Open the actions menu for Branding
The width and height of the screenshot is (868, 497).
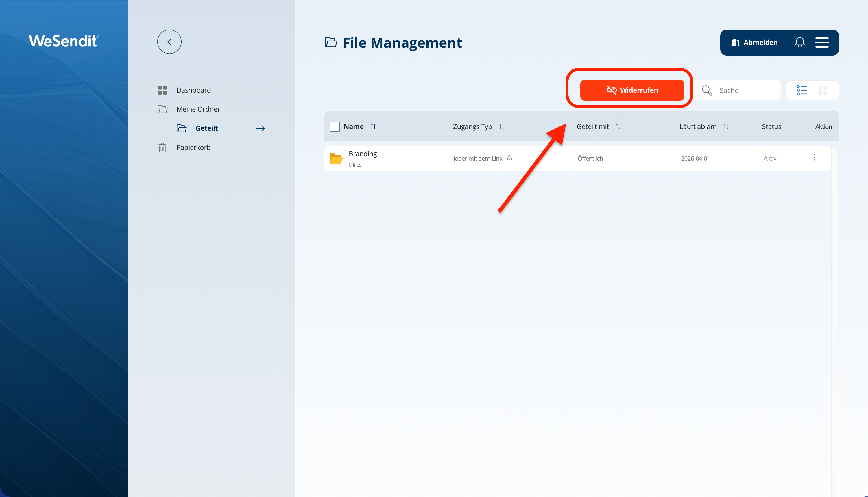[x=815, y=157]
